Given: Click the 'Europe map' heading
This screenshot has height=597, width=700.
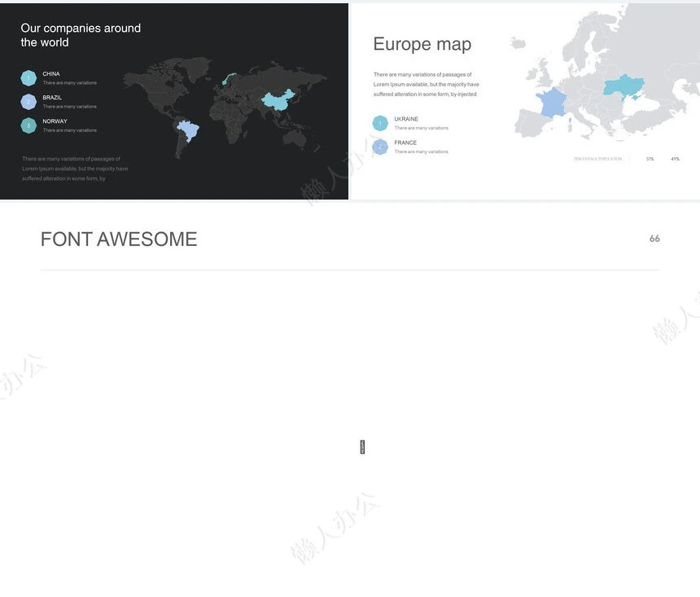Looking at the screenshot, I should (x=422, y=44).
